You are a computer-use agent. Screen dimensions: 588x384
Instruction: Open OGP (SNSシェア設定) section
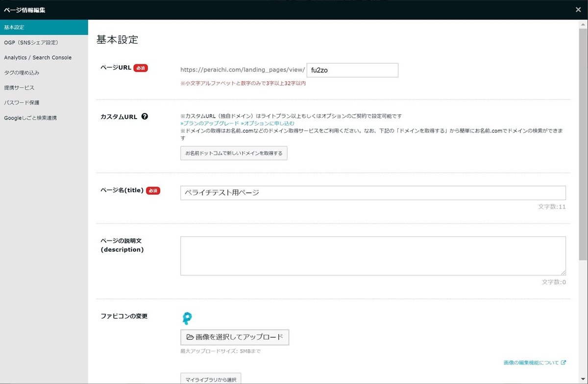(44, 43)
